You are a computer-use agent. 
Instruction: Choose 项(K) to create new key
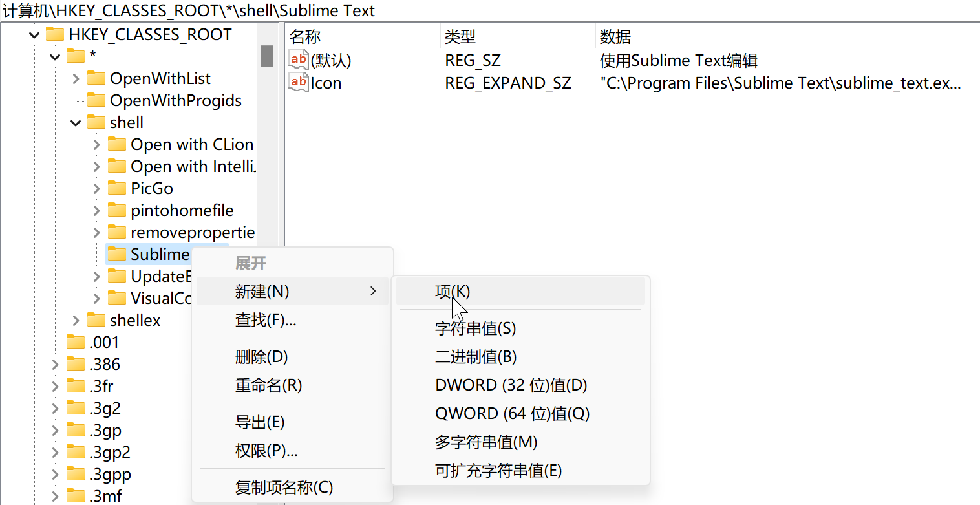(x=520, y=292)
